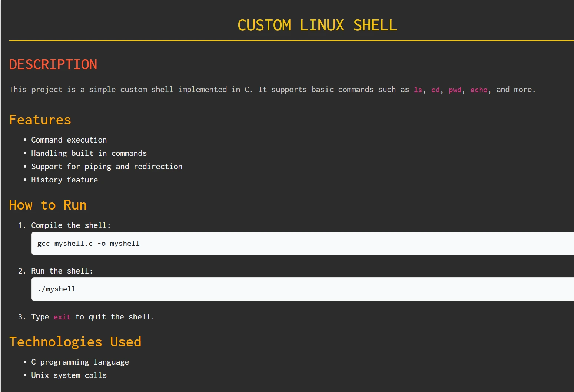Click the echo highlighted command

pos(479,90)
